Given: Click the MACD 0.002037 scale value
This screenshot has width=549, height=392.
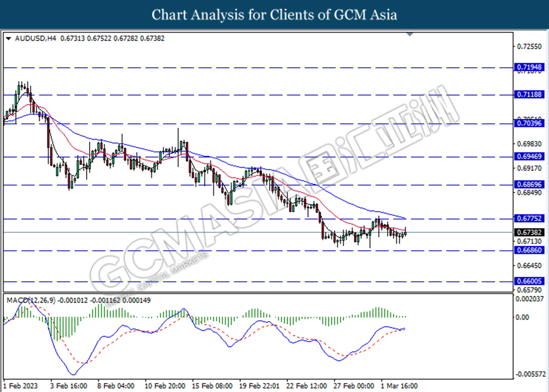Looking at the screenshot, I should tap(530, 299).
